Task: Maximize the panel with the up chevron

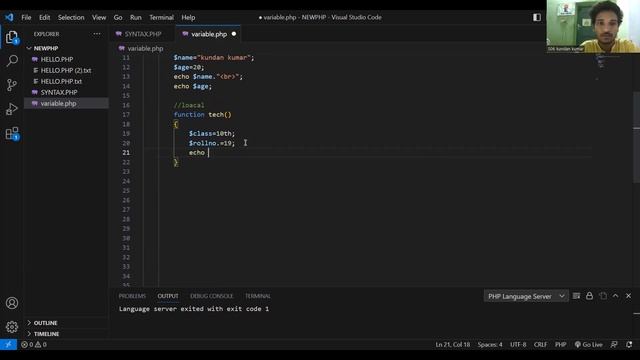Action: pos(616,296)
